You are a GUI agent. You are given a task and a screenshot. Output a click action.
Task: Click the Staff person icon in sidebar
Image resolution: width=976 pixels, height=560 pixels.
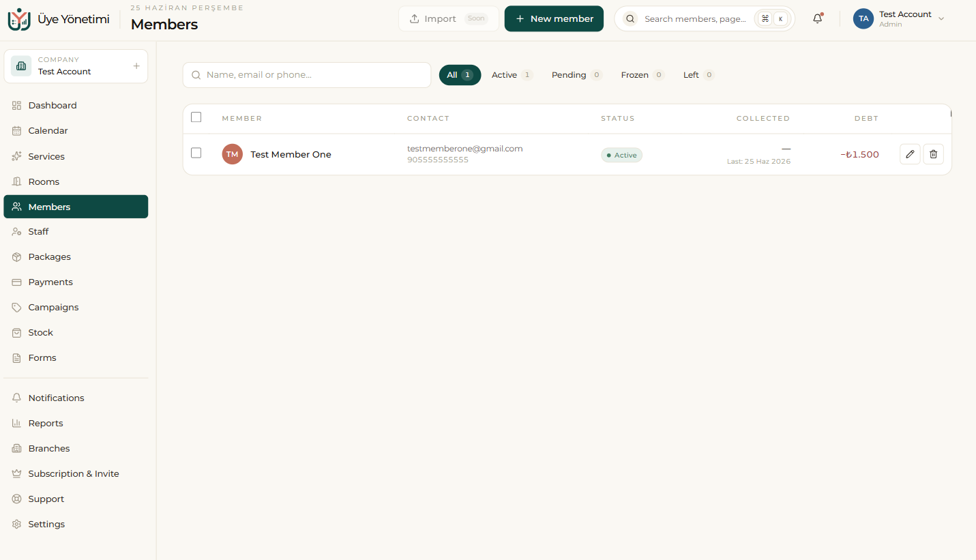tap(17, 232)
